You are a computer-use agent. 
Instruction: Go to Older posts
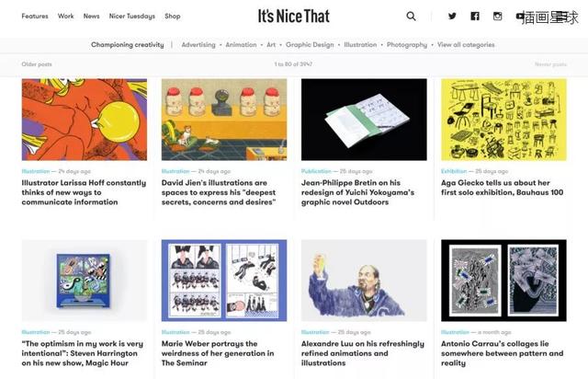coord(37,64)
